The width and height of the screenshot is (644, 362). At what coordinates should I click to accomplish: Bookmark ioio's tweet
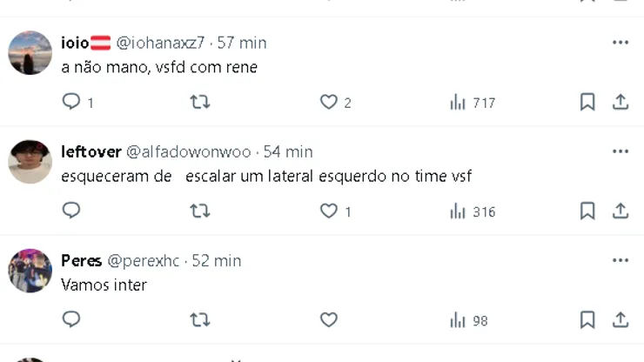[587, 103]
